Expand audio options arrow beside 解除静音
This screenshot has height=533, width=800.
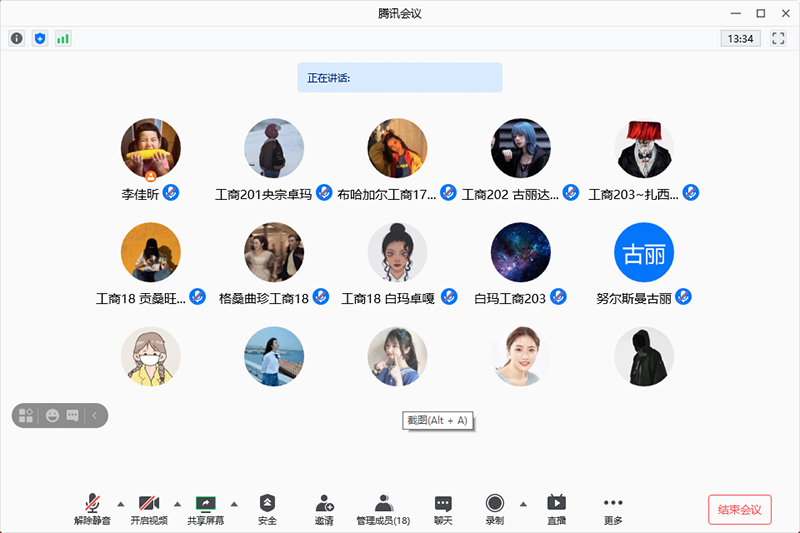(121, 503)
